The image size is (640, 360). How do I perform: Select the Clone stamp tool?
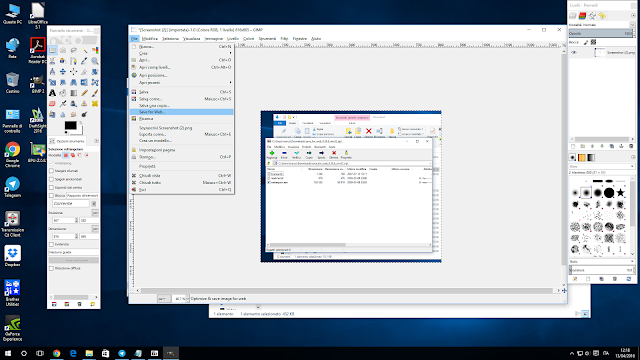tap(84, 104)
